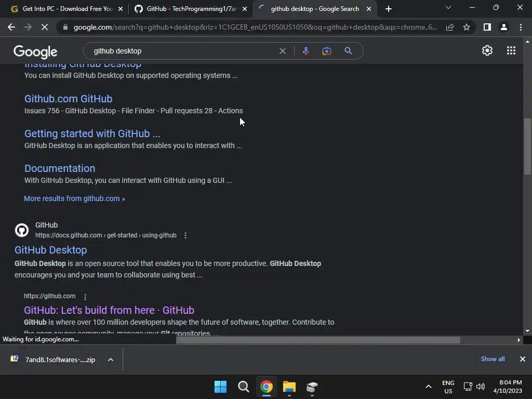Click the forward navigation arrow
532x399 pixels.
tap(28, 27)
